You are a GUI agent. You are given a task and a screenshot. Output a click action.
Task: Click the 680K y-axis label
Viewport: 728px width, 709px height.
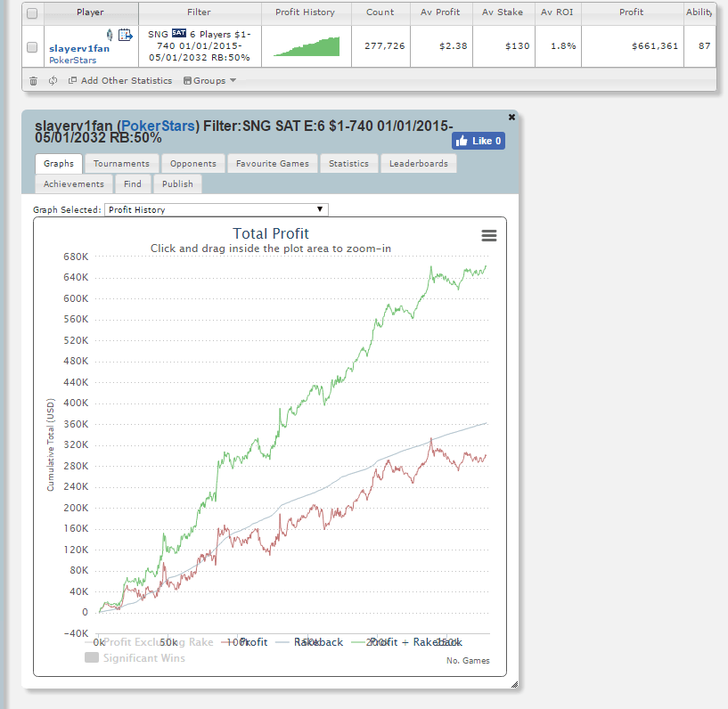pyautogui.click(x=76, y=257)
